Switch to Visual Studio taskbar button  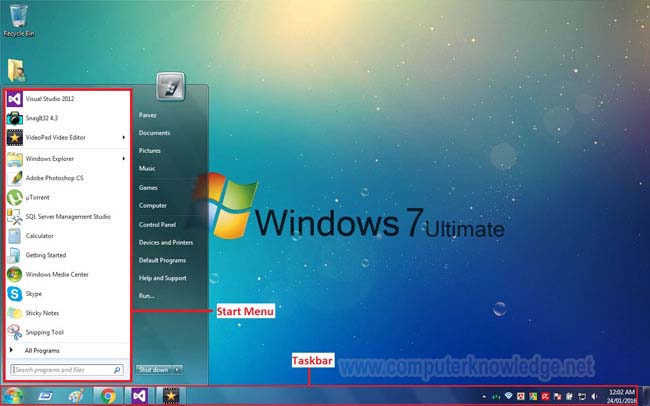point(139,396)
